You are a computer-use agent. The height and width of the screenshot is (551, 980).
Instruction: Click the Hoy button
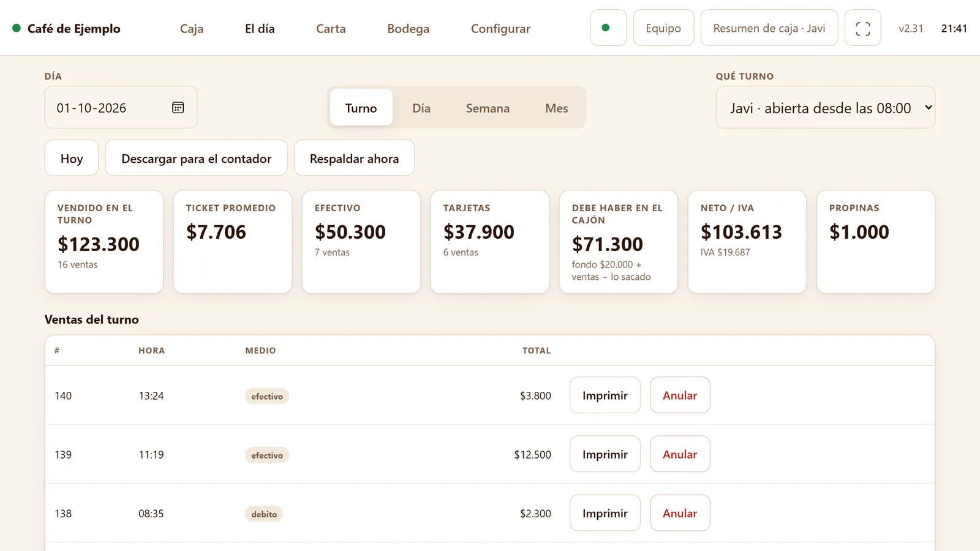tap(72, 159)
